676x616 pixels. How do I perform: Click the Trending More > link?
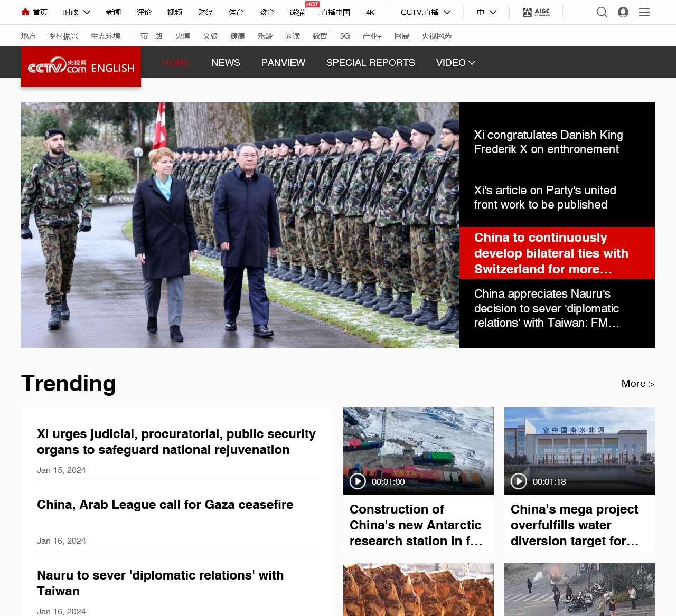638,384
